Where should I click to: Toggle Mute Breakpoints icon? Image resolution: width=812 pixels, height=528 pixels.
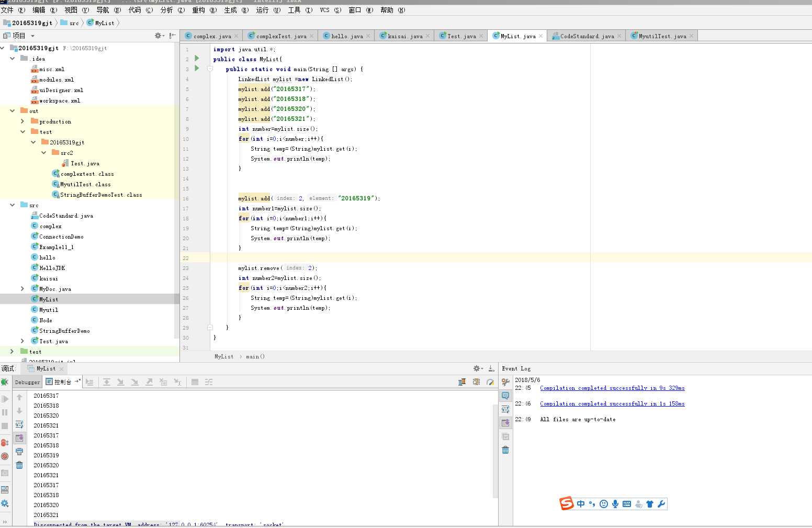pyautogui.click(x=5, y=456)
